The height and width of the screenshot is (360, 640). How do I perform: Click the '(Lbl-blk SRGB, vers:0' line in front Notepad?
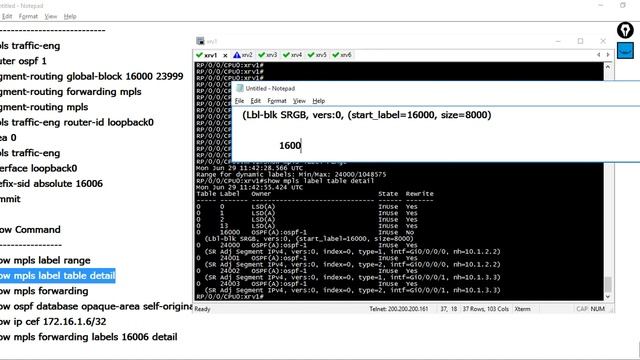tap(367, 115)
